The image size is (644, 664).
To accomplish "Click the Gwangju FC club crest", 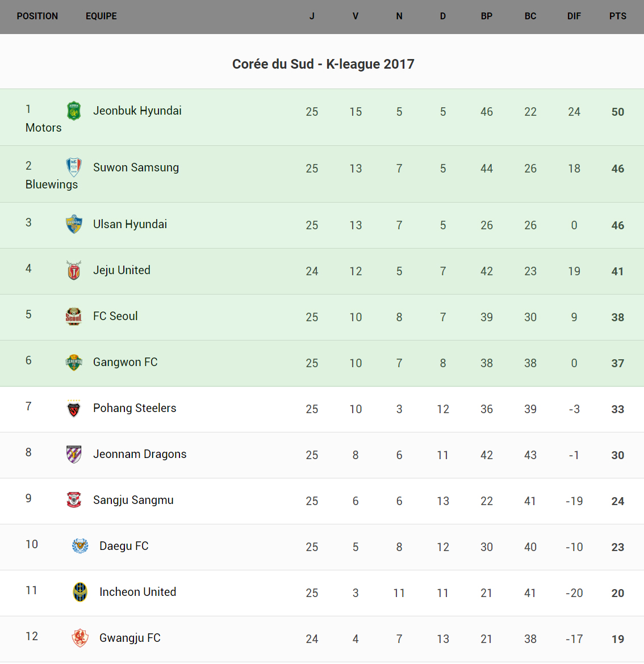I will (x=80, y=638).
